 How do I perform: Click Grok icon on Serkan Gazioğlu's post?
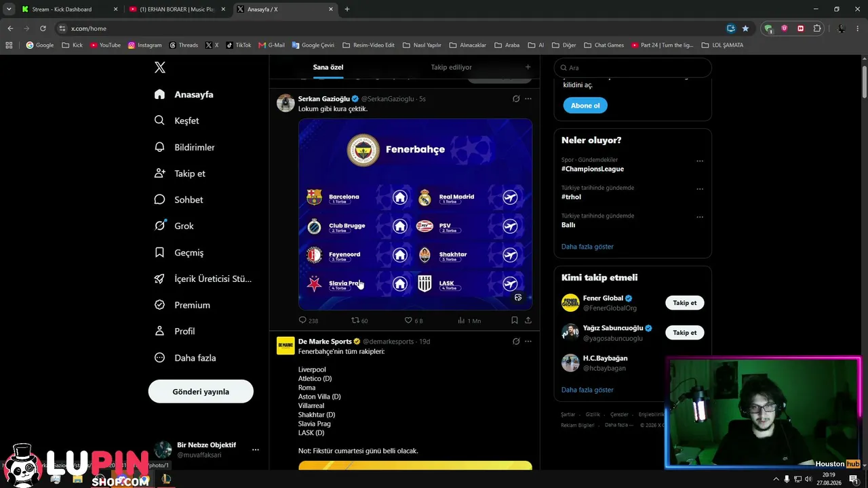click(x=516, y=99)
